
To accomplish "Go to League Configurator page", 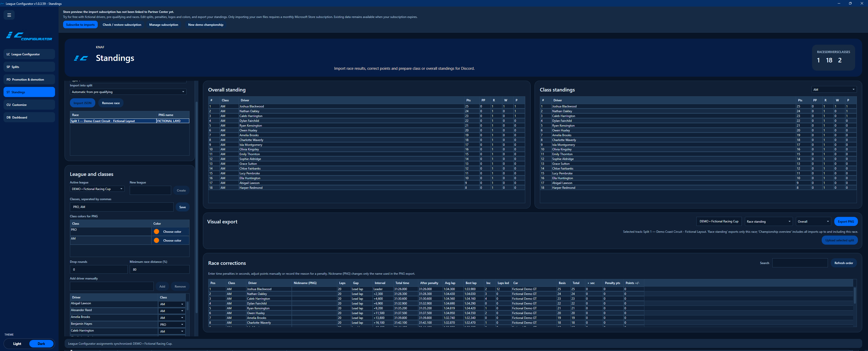I will (x=29, y=54).
